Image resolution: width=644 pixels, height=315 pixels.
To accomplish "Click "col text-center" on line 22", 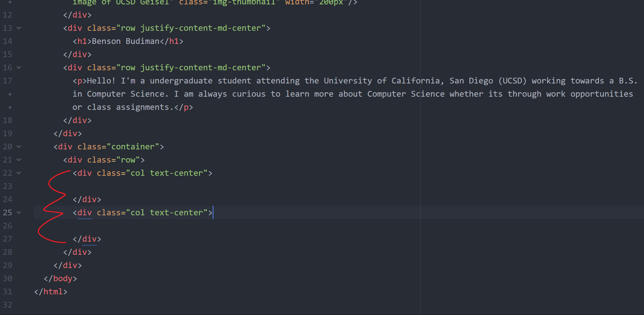I will pyautogui.click(x=167, y=173).
